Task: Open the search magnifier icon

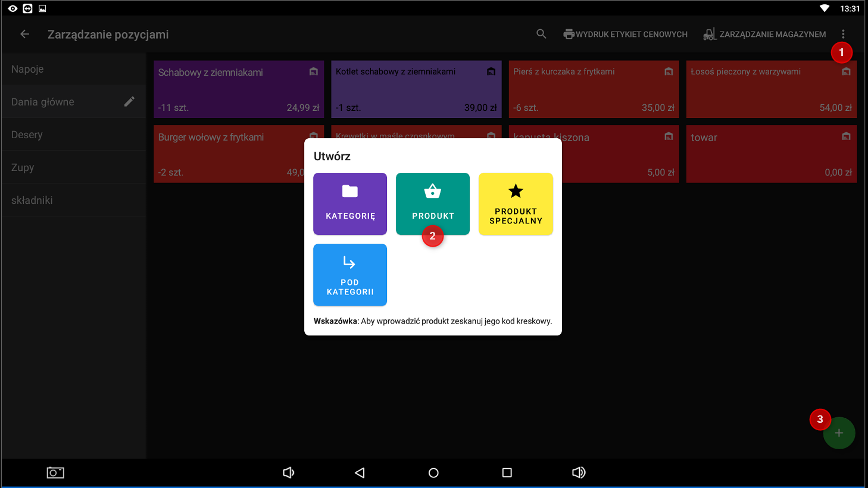Action: (x=541, y=34)
